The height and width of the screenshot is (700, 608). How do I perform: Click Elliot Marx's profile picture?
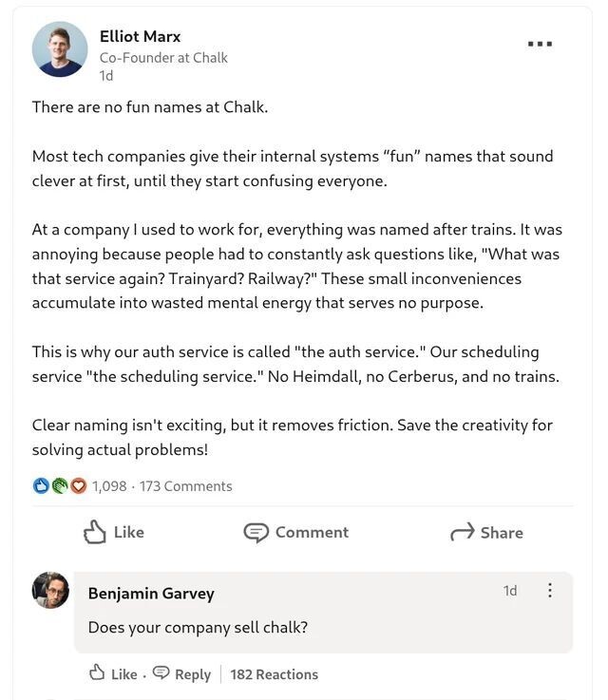(60, 49)
